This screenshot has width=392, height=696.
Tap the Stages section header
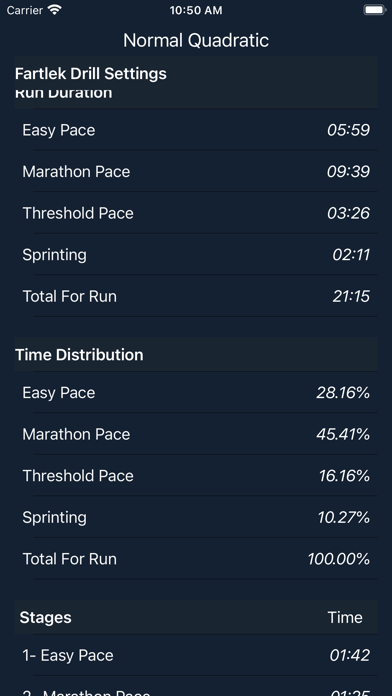196,617
